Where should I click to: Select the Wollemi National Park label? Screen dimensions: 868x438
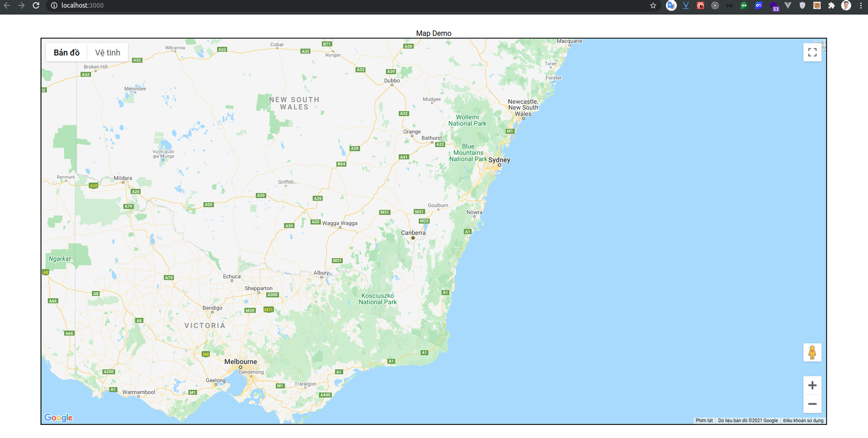pyautogui.click(x=467, y=121)
